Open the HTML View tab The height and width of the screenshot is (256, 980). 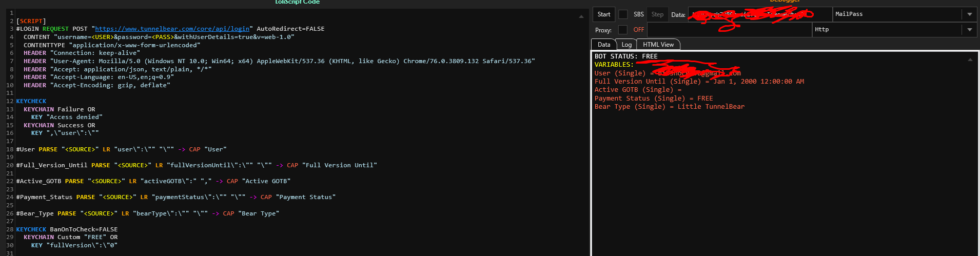(x=658, y=45)
